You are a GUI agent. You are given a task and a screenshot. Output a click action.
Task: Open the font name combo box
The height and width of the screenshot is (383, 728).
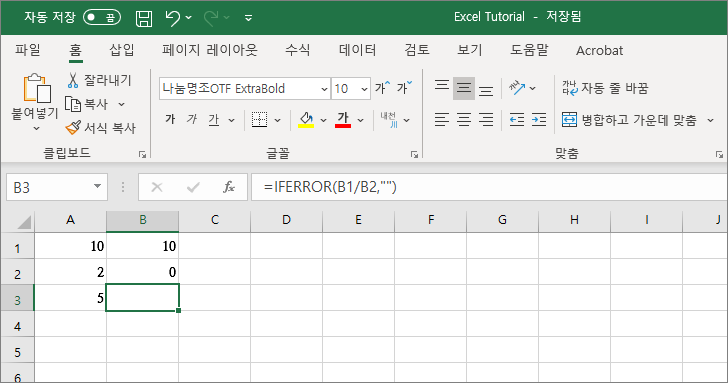pos(245,88)
